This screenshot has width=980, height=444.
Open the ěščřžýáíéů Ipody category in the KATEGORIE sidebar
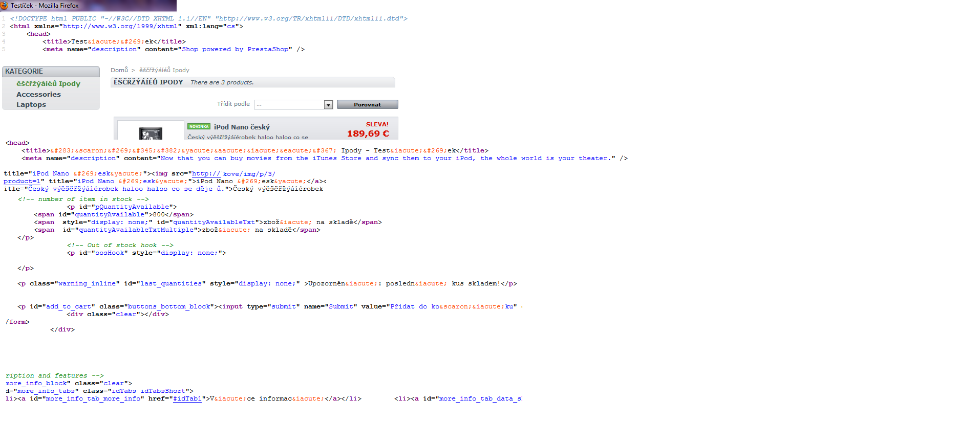48,83
